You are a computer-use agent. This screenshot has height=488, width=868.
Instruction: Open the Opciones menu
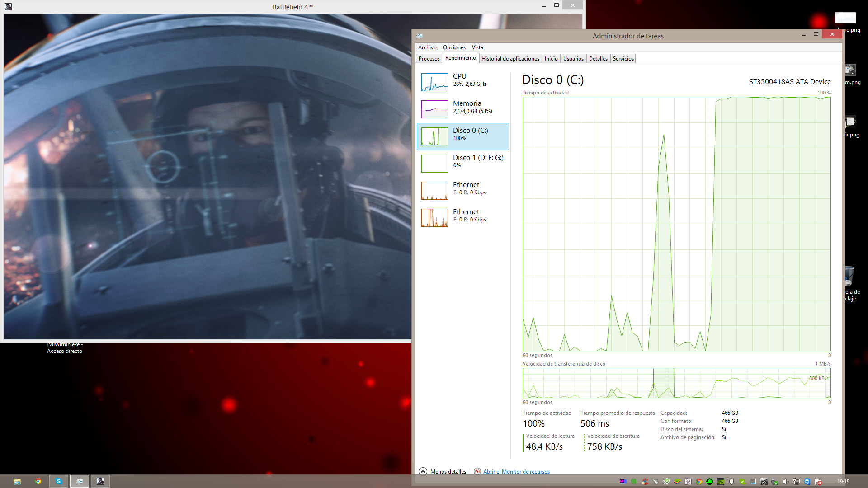454,47
